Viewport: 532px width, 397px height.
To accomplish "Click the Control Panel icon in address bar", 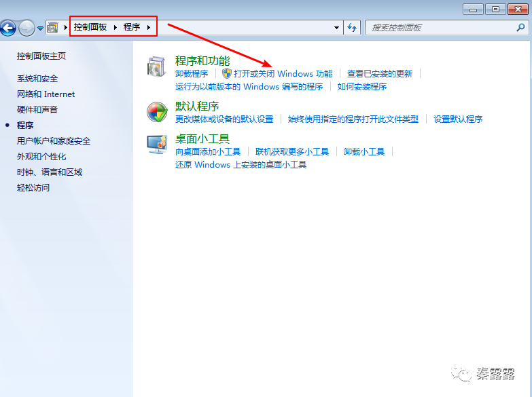I will (52, 27).
